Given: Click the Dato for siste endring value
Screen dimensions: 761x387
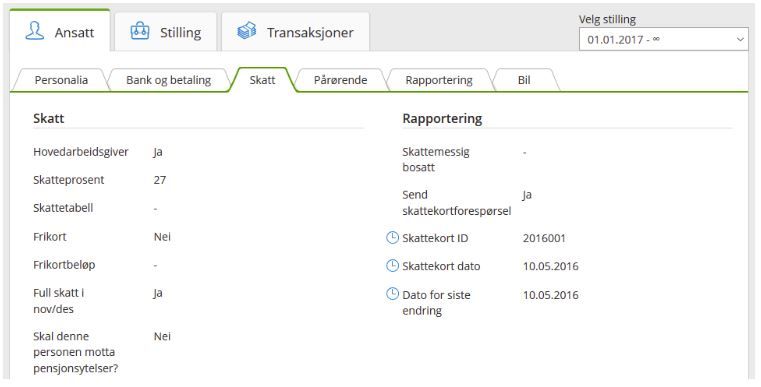Looking at the screenshot, I should point(551,295).
